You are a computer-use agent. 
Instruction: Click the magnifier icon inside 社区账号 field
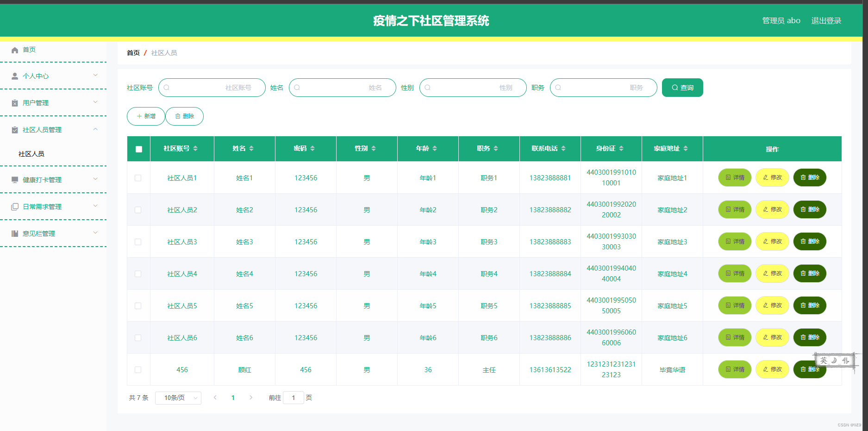click(x=167, y=88)
